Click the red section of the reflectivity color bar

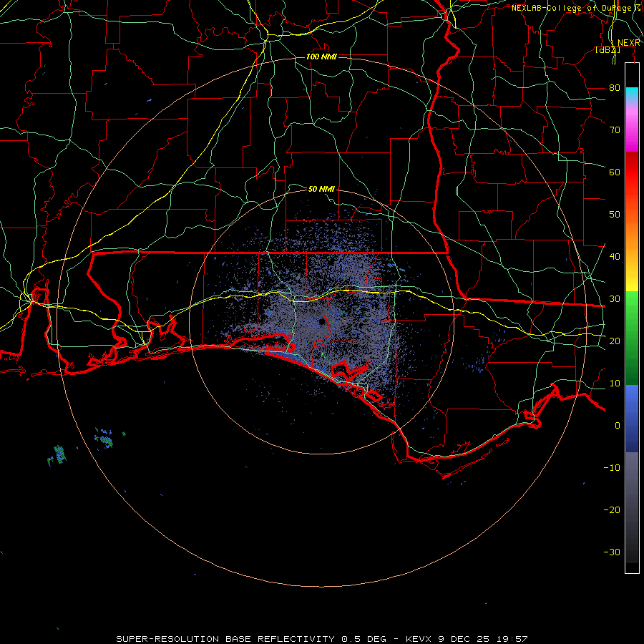click(x=632, y=172)
